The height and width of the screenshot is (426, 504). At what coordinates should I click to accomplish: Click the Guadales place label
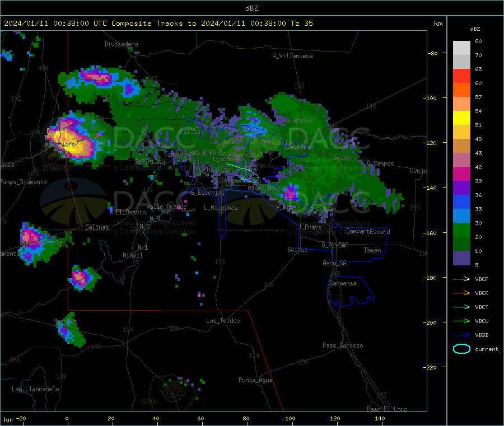[x=299, y=120]
